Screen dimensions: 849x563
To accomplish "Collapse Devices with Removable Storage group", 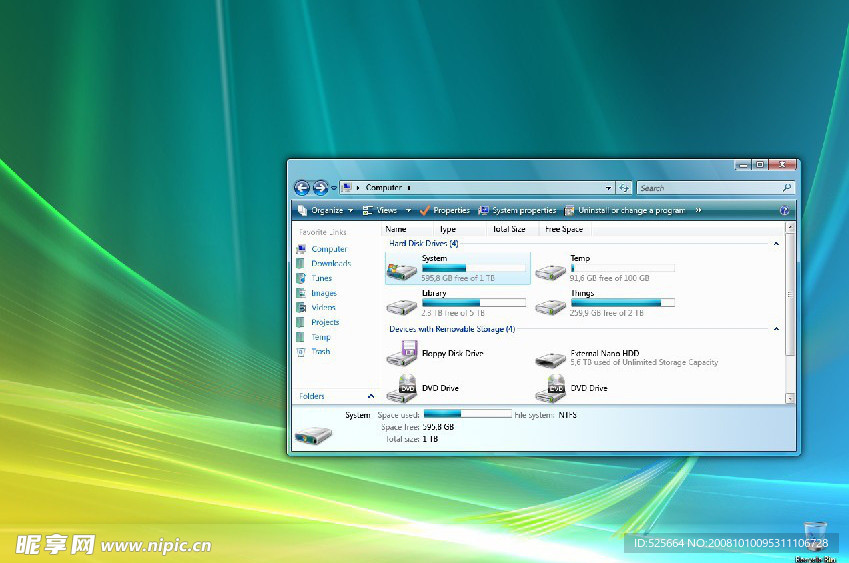I will pyautogui.click(x=776, y=329).
